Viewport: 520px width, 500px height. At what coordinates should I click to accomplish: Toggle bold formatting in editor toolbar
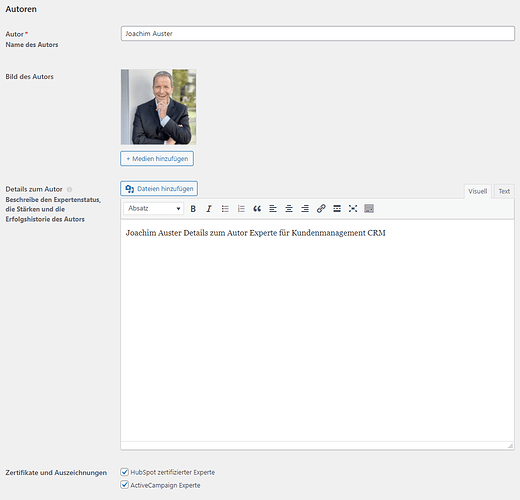click(x=193, y=209)
